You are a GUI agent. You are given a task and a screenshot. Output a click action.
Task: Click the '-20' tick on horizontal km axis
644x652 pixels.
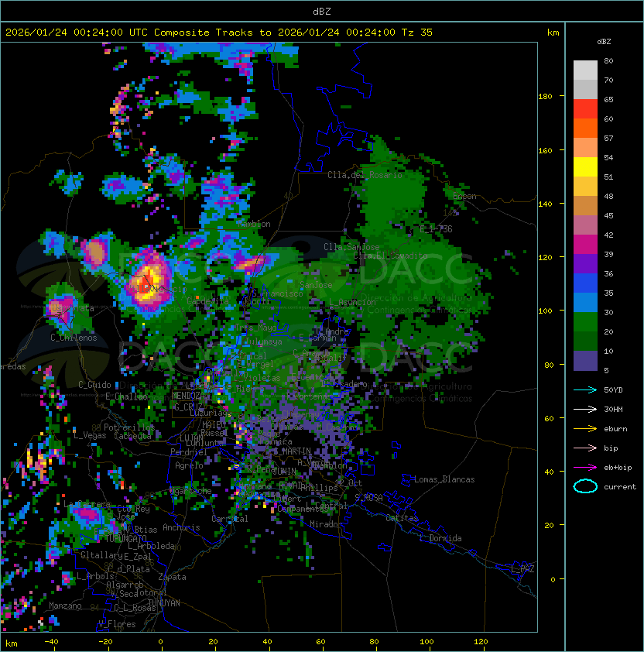(105, 642)
